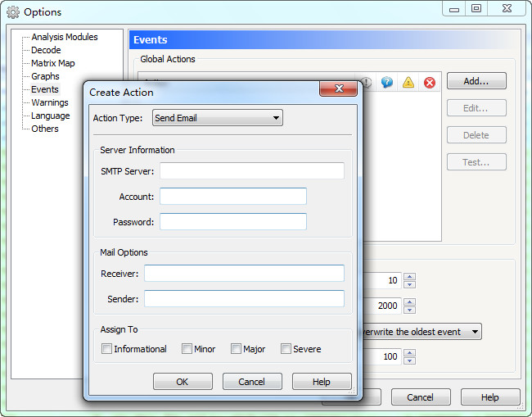This screenshot has height=417, width=532.
Task: Check the Minor severity checkbox
Action: click(187, 349)
